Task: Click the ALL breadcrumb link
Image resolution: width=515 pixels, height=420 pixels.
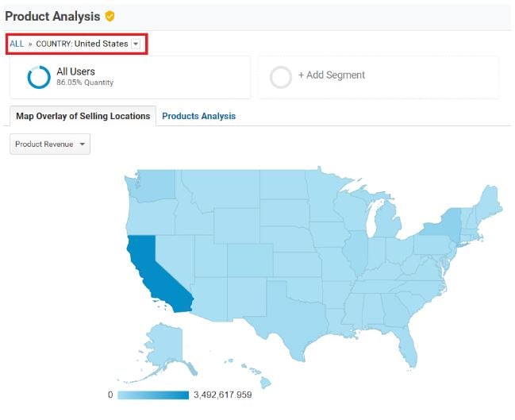Action: tap(17, 44)
